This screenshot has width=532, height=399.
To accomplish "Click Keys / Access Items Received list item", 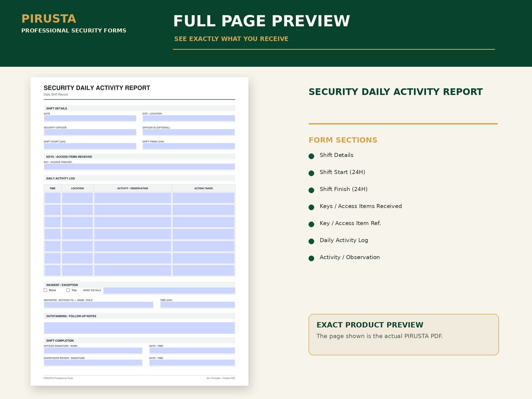I will [x=361, y=206].
